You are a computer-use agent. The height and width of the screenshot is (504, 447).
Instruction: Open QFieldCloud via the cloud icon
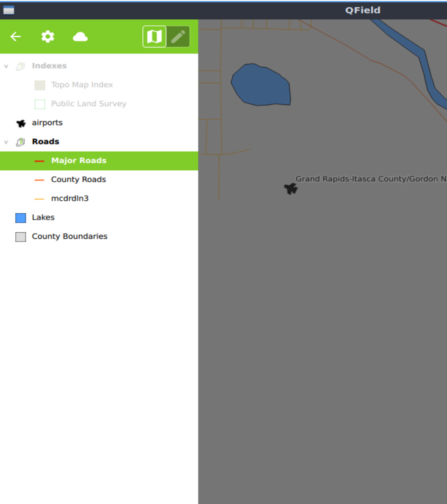(x=80, y=36)
